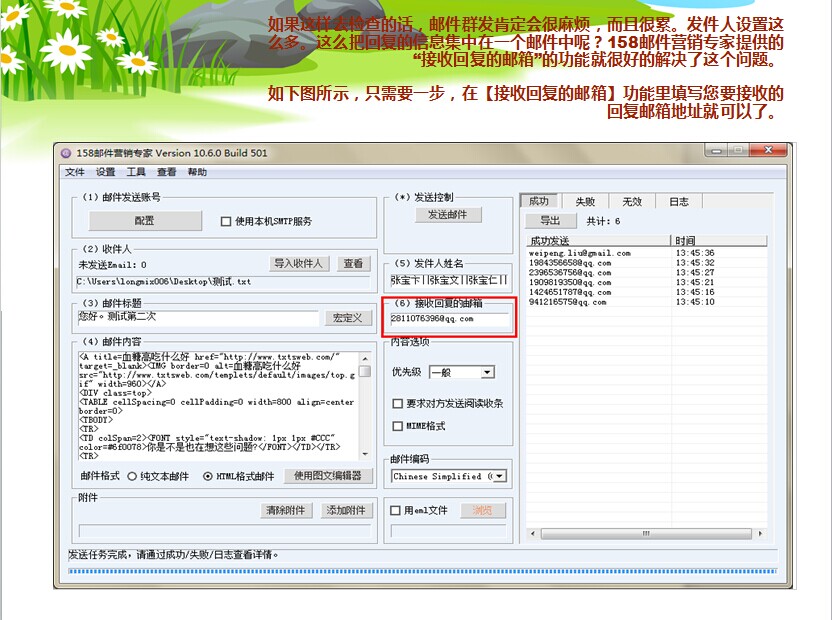The image size is (832, 620).
Task: Tick the 用eml文件 checkbox
Action: (x=396, y=511)
